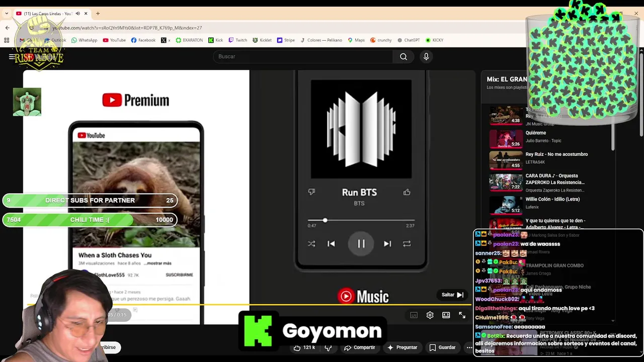The width and height of the screenshot is (644, 362).
Task: Like the video showing 121 k
Action: click(304, 347)
